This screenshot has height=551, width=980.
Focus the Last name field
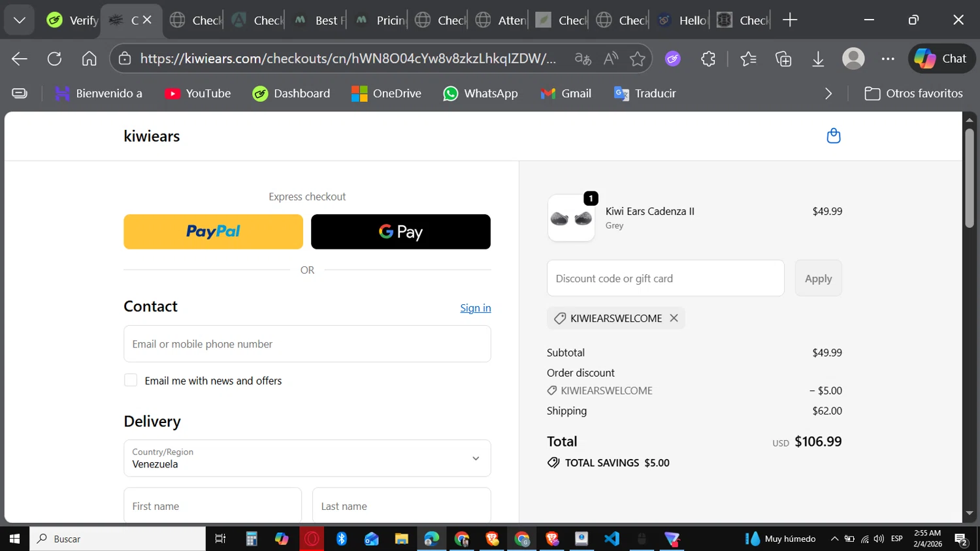click(401, 505)
